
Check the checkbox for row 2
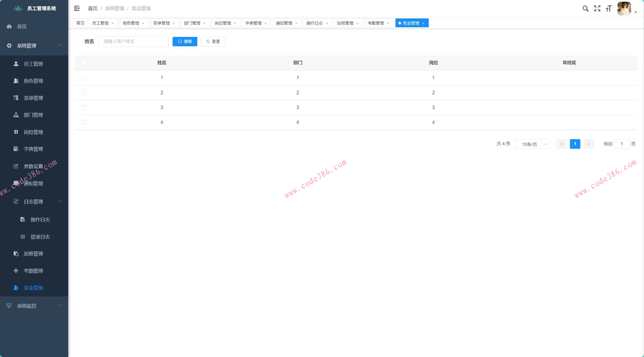(85, 93)
